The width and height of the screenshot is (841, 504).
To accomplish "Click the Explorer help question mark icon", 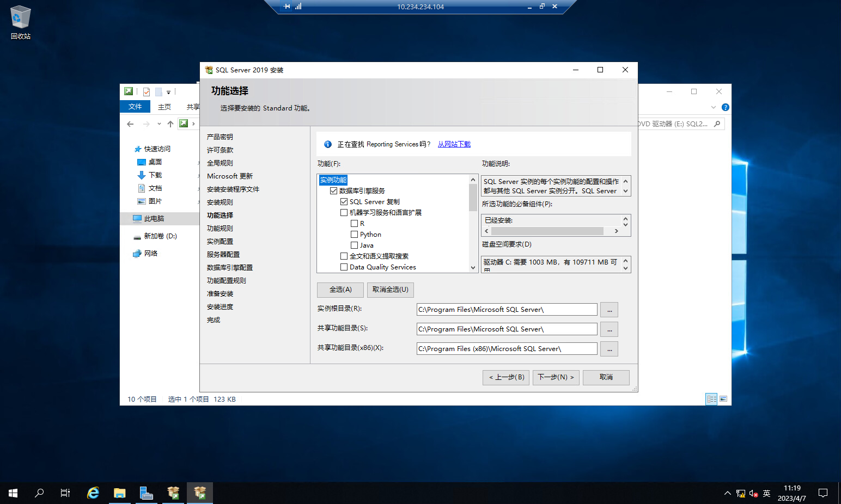I will click(725, 107).
